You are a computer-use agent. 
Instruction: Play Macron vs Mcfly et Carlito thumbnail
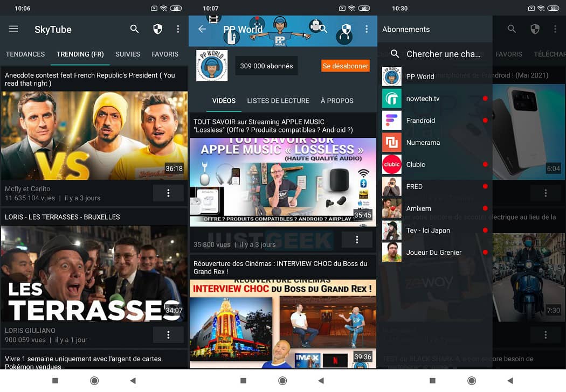pos(94,135)
